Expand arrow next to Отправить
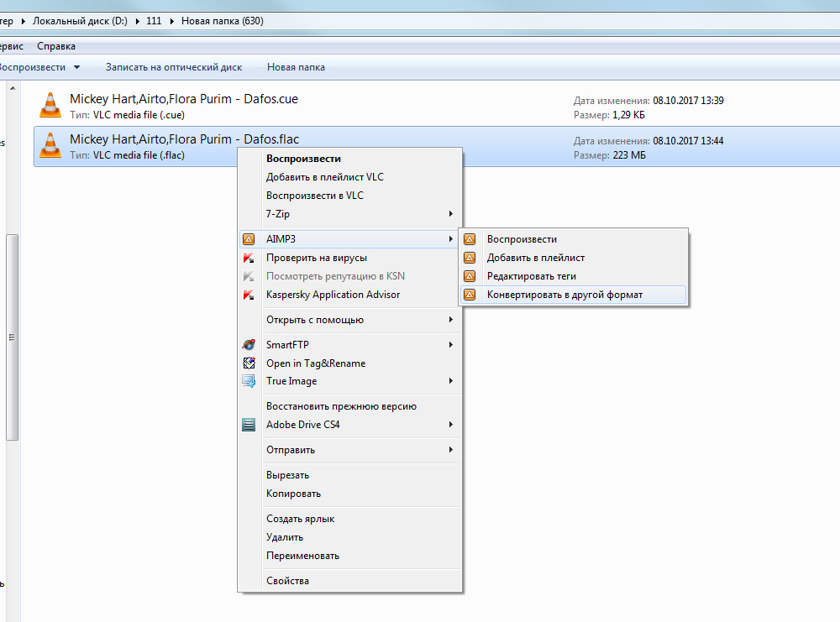The width and height of the screenshot is (840, 622). click(451, 450)
